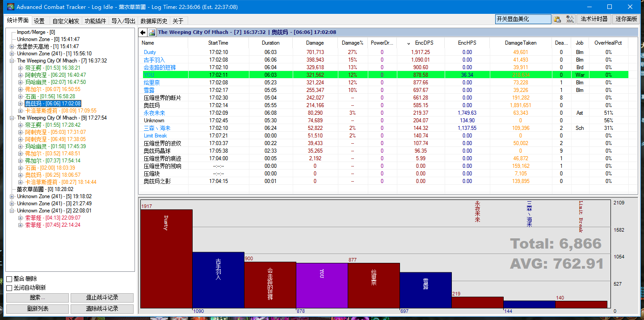Click the blue 古手羽入 bar in chart

pos(218,280)
